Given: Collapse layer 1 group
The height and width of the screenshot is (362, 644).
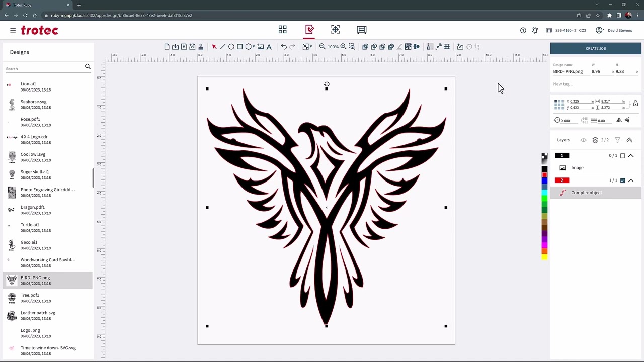Looking at the screenshot, I should tap(631, 156).
